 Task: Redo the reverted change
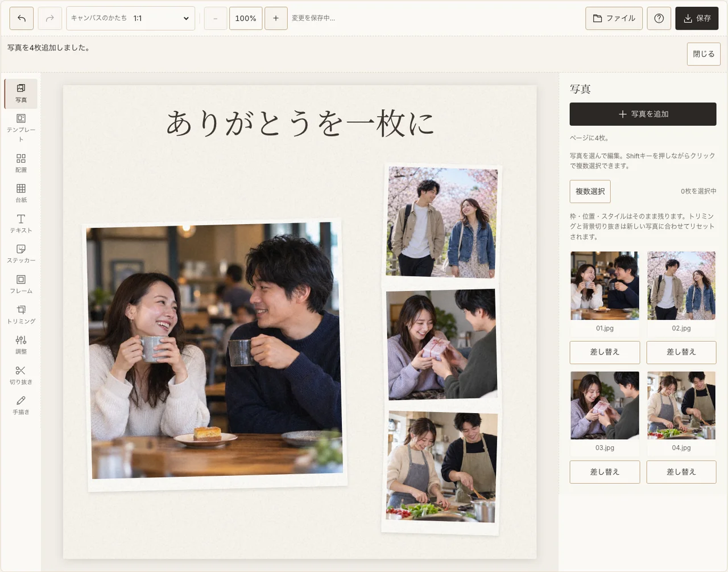tap(50, 18)
